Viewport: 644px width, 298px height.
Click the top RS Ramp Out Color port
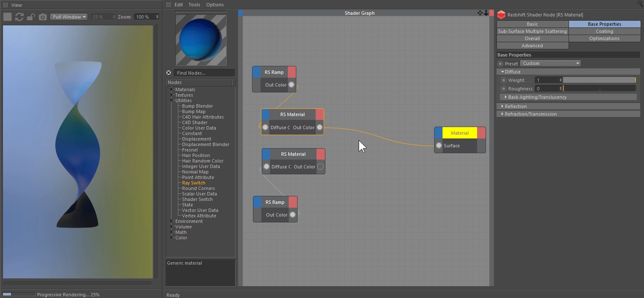(291, 85)
